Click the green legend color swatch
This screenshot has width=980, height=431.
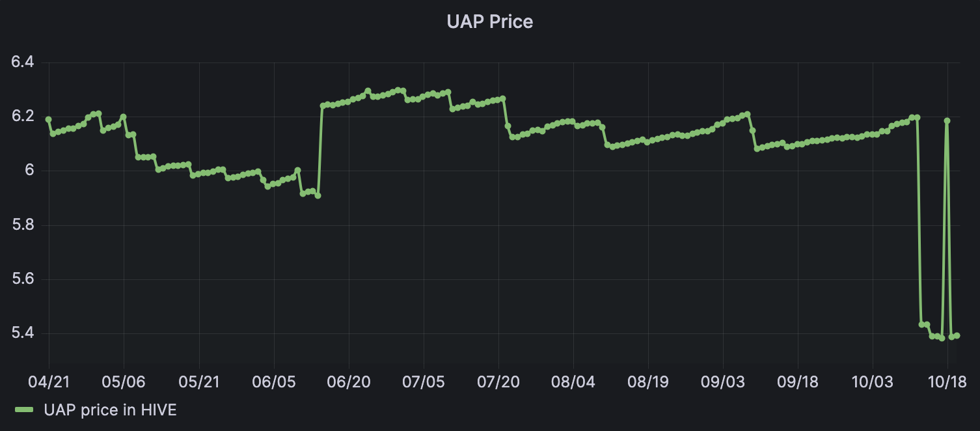pyautogui.click(x=24, y=410)
